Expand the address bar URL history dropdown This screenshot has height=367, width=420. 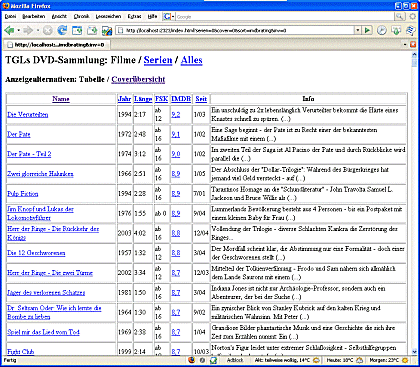[358, 30]
